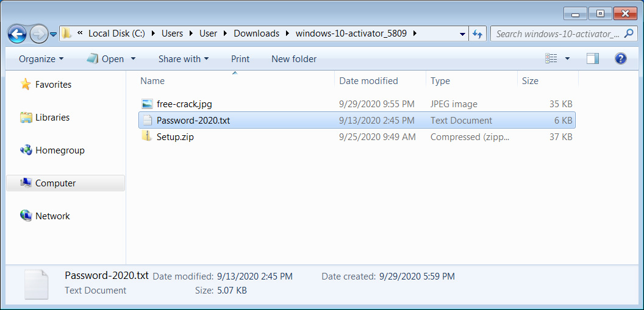Toggle the preview pane
644x310 pixels.
593,58
